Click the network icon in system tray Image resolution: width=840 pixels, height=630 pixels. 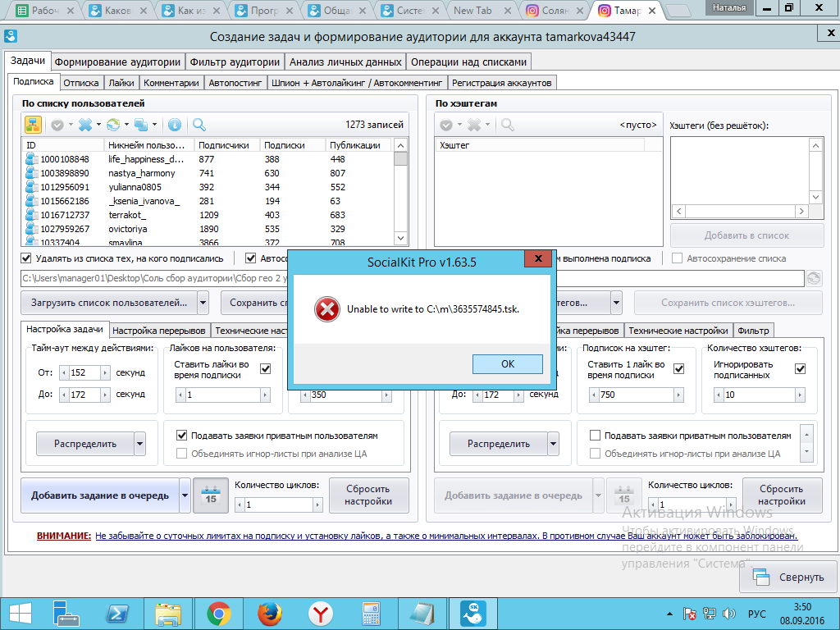[710, 614]
